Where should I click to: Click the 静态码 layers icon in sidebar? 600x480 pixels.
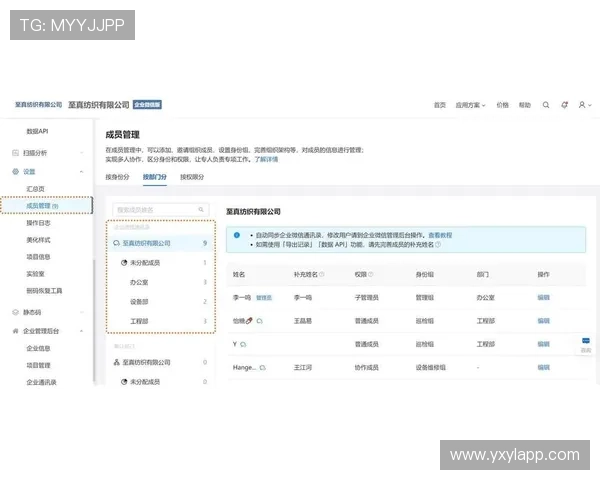15,312
